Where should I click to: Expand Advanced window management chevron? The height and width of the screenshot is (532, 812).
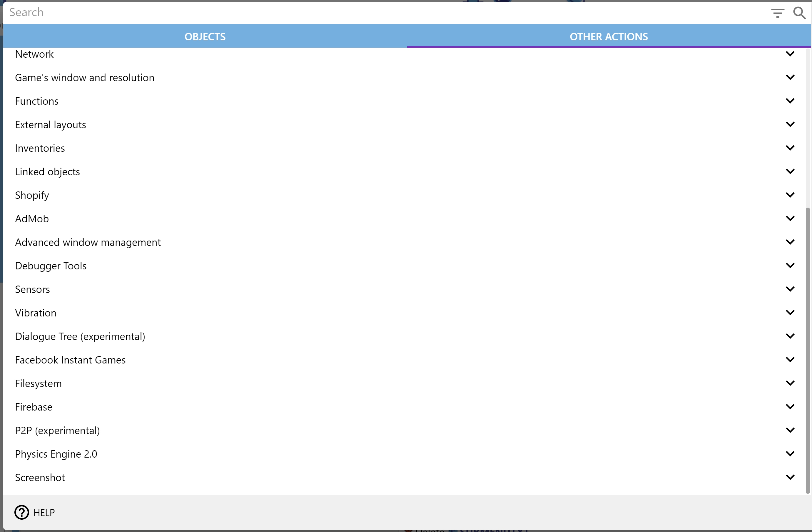[790, 242]
